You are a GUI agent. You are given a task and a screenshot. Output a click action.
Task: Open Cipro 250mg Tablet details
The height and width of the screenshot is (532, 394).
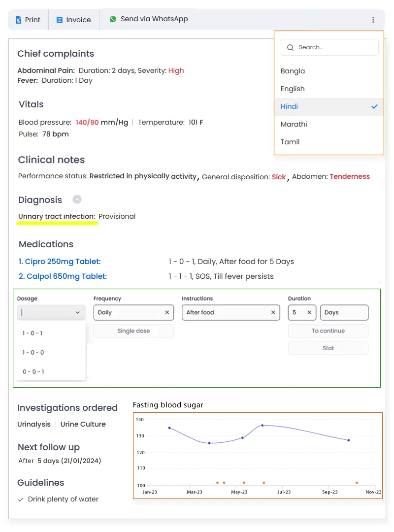click(x=59, y=262)
